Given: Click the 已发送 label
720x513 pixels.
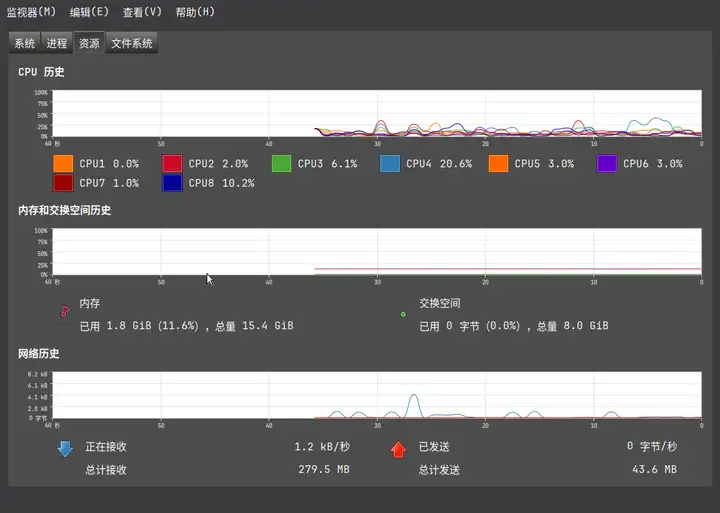Looking at the screenshot, I should click(434, 446).
